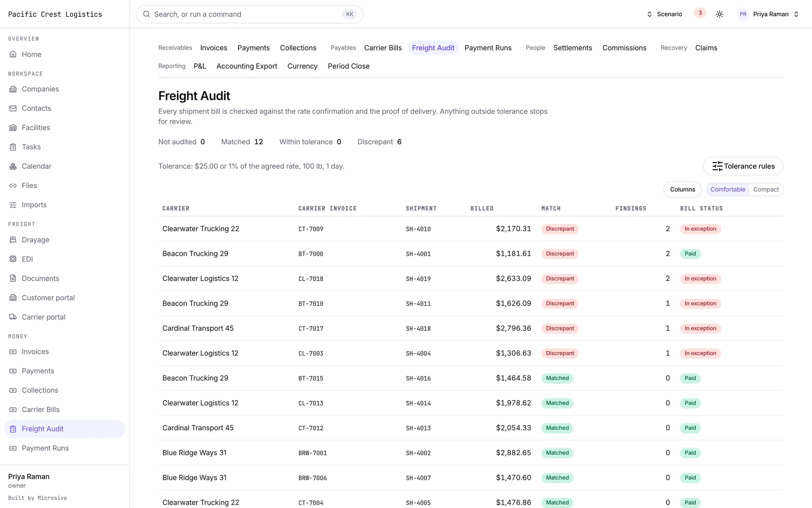812x508 pixels.
Task: Click the Facilities icon in sidebar
Action: coord(13,128)
